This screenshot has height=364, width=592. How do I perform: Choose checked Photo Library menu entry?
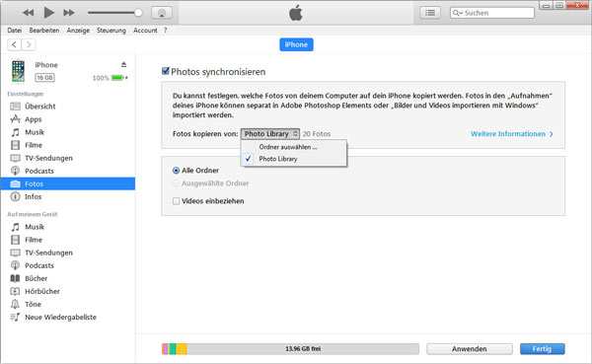[x=293, y=159]
